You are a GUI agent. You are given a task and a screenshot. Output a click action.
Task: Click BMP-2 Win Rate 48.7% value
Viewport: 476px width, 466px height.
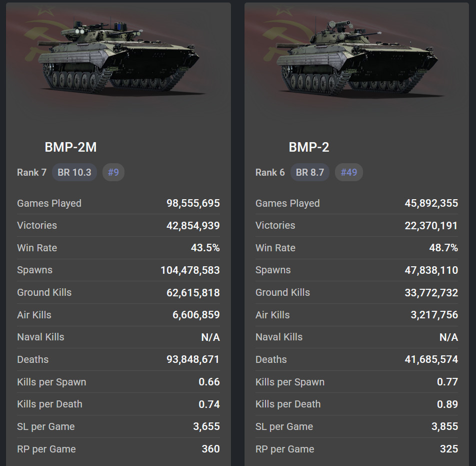(444, 248)
